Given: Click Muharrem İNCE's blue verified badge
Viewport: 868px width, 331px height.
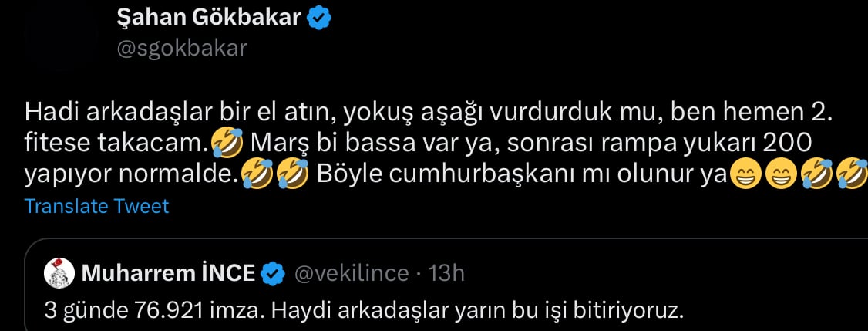Looking at the screenshot, I should click(273, 273).
